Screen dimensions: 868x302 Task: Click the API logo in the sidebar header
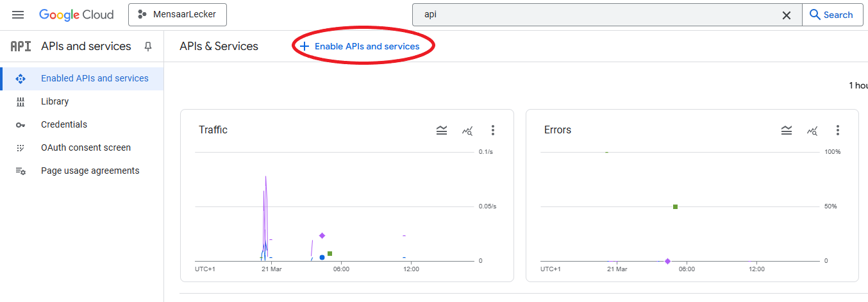point(21,46)
